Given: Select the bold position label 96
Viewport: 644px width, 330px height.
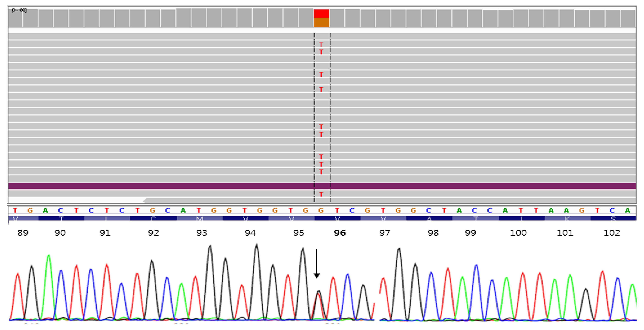Looking at the screenshot, I should (x=339, y=233).
